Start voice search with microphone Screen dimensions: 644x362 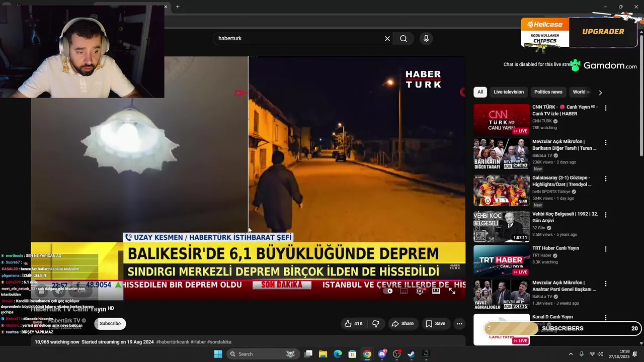426,39
